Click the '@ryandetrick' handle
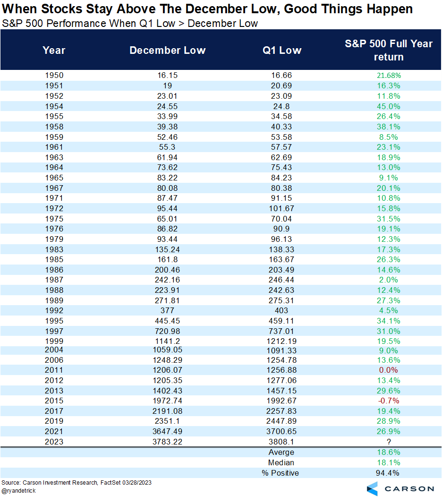 tap(18, 491)
